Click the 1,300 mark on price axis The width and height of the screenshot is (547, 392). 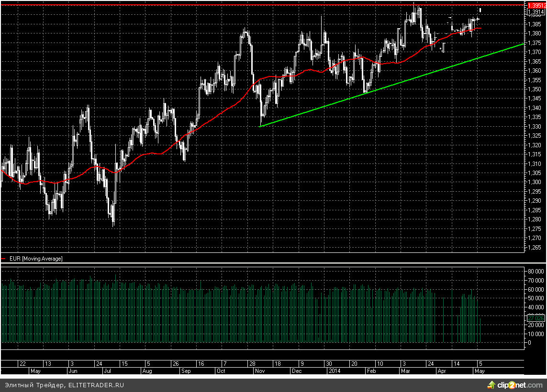tap(534, 182)
